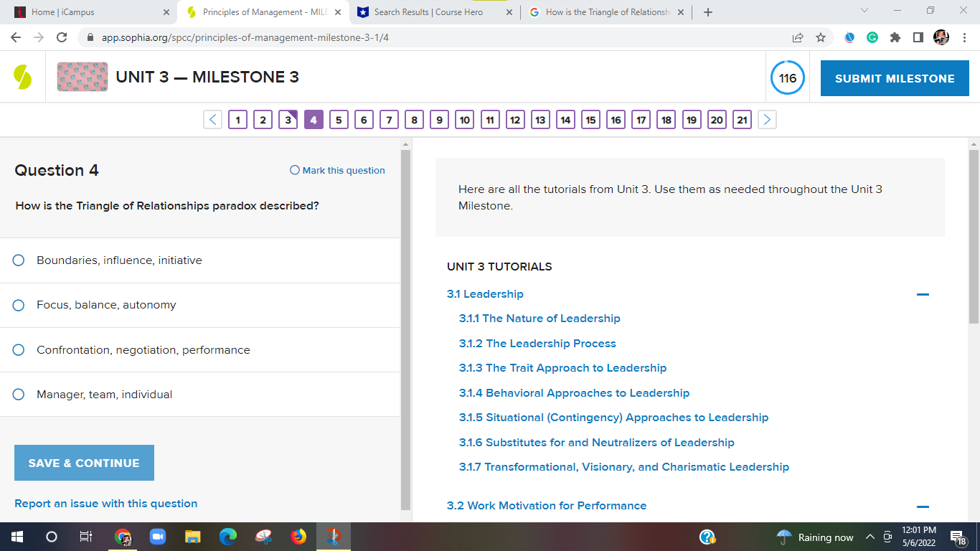
Task: Click the share page icon in address bar
Action: (x=798, y=37)
